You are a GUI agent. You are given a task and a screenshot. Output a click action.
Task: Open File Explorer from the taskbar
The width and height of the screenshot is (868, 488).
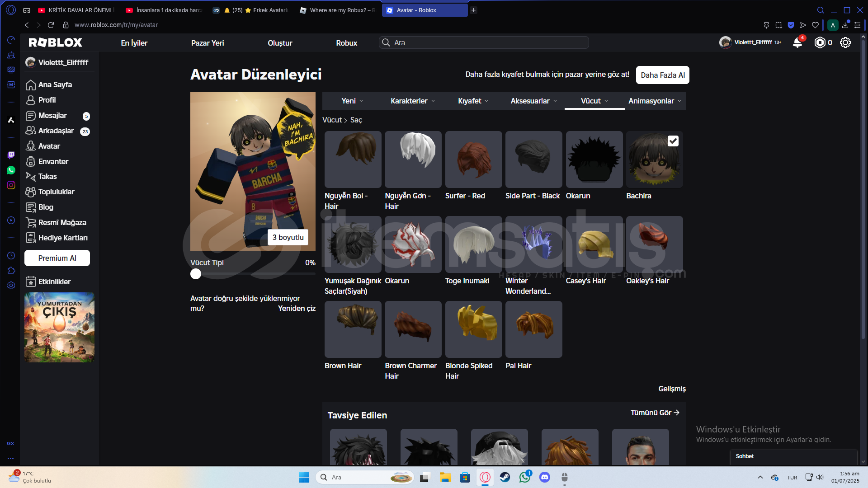click(x=445, y=477)
